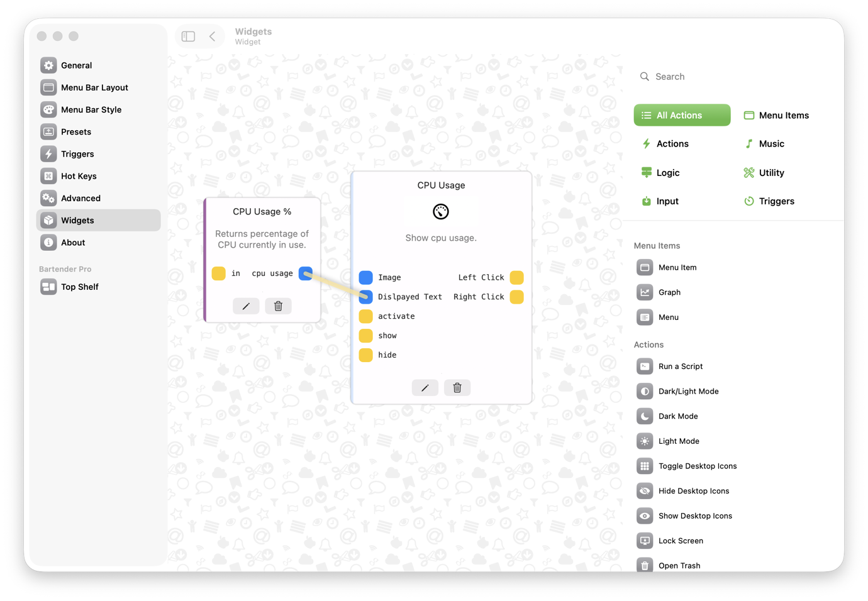Edit the CPU Usage % node
The height and width of the screenshot is (601, 868).
(x=246, y=306)
